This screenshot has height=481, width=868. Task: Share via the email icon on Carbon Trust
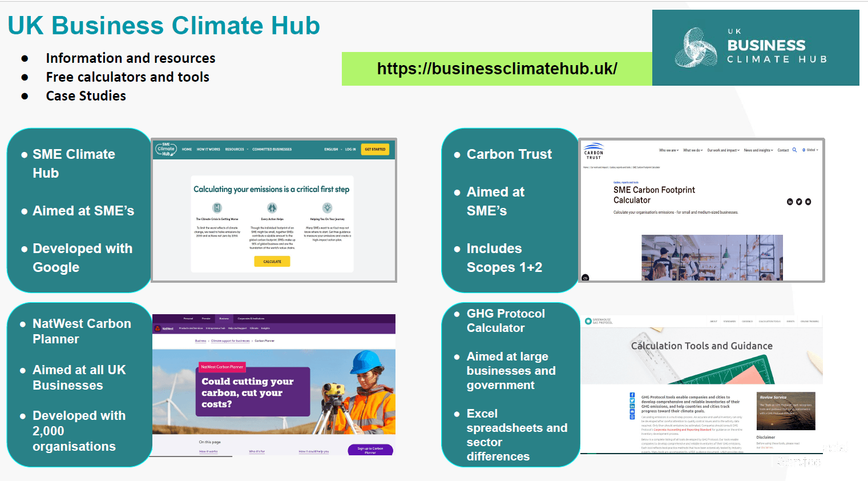click(808, 202)
